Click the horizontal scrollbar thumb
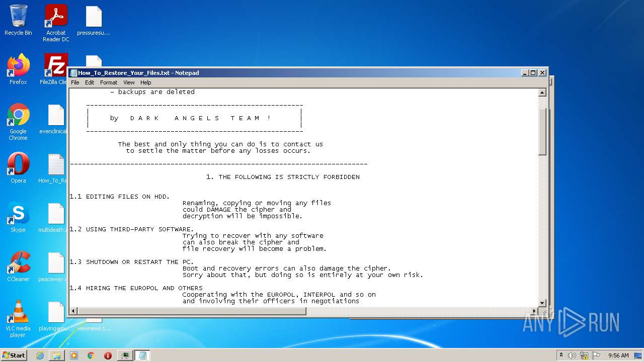Viewport: 644px width, 362px height. (x=192, y=311)
